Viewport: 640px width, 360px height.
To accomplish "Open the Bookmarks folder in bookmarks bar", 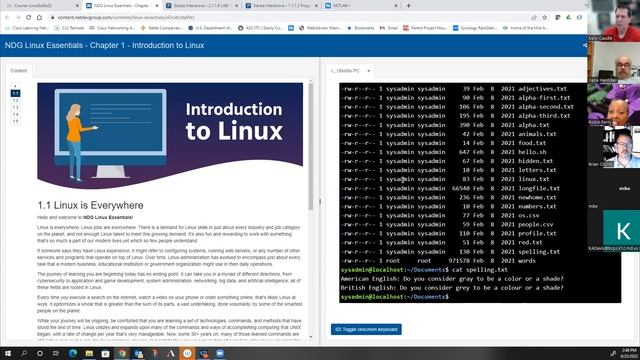I will pyautogui.click(x=361, y=28).
